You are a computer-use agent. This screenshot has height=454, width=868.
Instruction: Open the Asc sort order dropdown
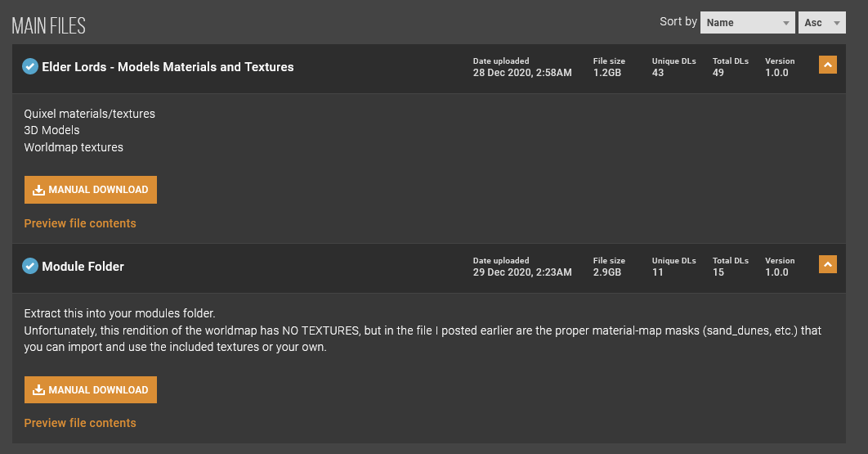coord(821,23)
